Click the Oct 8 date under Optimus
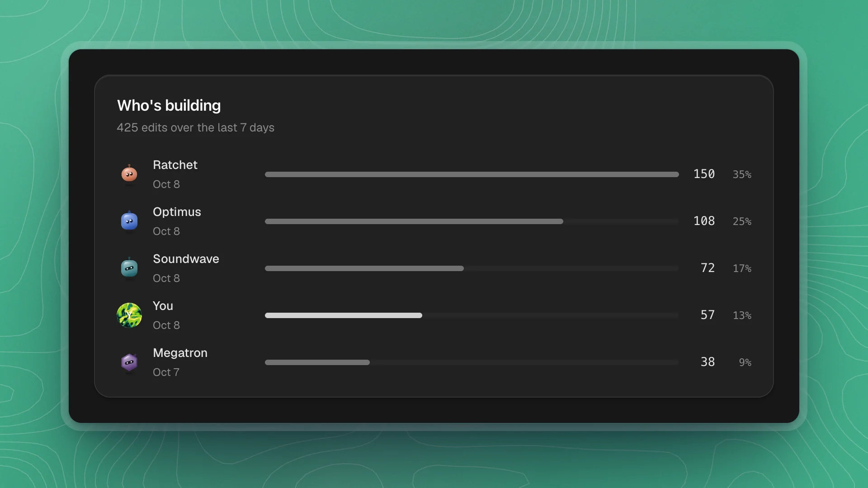 pos(166,231)
